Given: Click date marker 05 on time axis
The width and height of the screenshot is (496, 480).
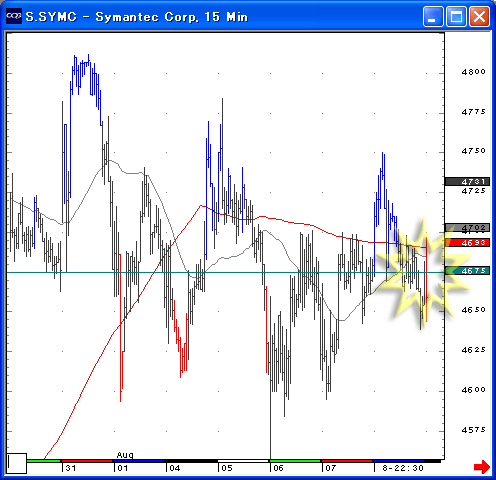Looking at the screenshot, I should pyautogui.click(x=227, y=468).
